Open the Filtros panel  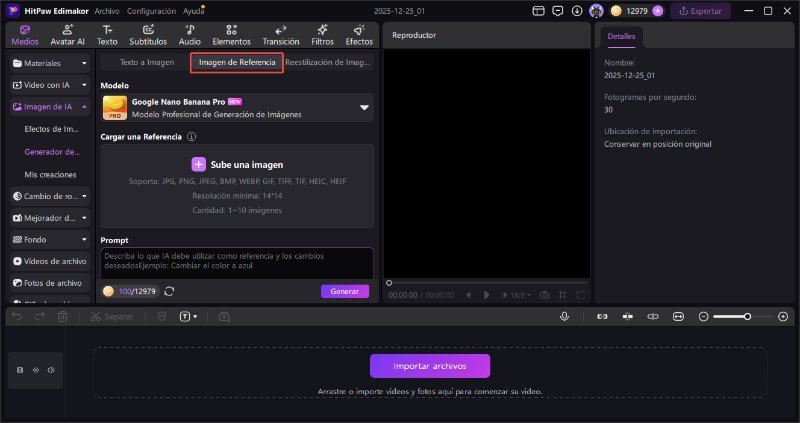click(x=322, y=35)
